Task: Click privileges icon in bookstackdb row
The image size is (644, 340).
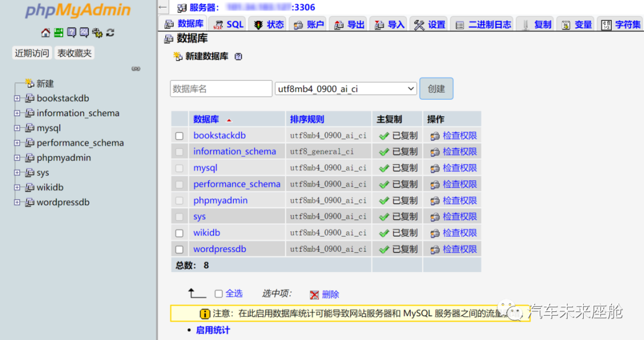Action: pyautogui.click(x=435, y=136)
